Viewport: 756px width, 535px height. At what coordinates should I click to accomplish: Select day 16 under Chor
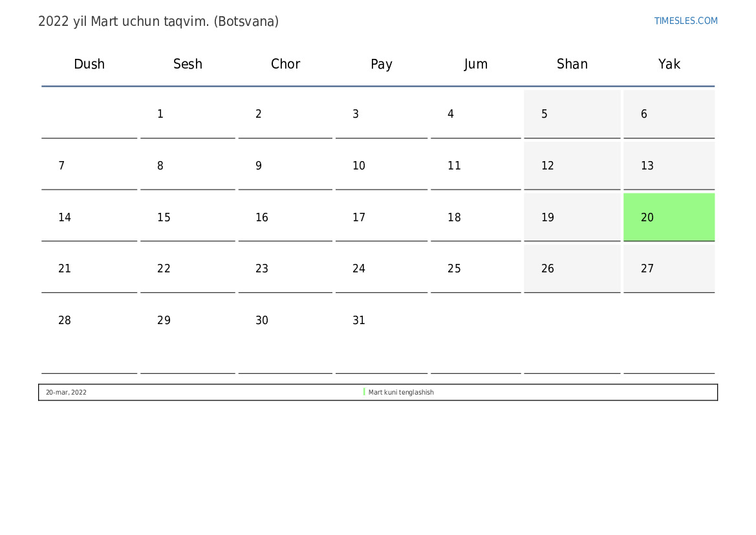pos(262,218)
